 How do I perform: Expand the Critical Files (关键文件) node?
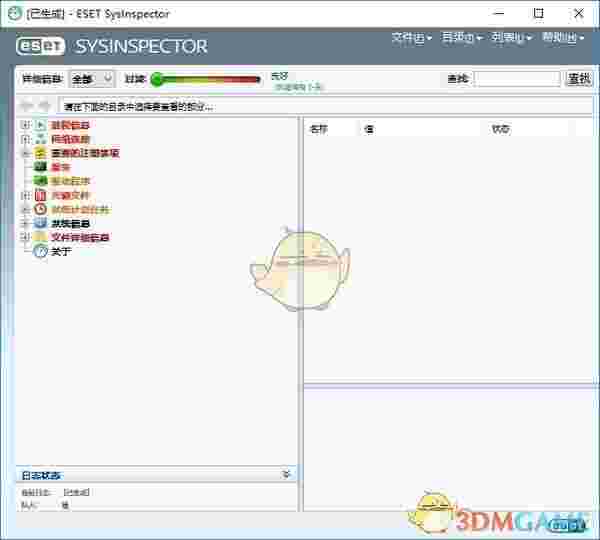coord(25,195)
